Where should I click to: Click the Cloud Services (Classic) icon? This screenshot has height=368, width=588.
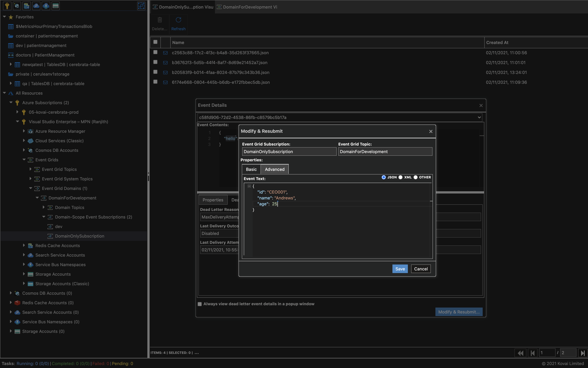coord(30,141)
